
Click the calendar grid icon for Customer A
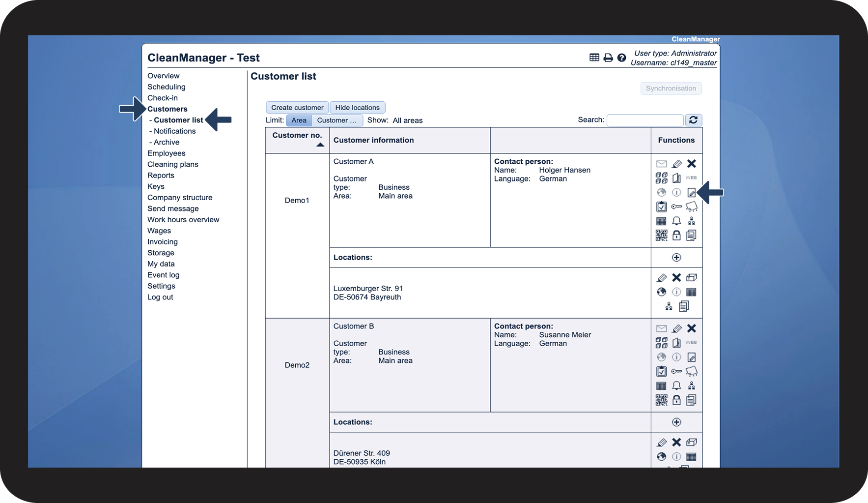pyautogui.click(x=662, y=221)
